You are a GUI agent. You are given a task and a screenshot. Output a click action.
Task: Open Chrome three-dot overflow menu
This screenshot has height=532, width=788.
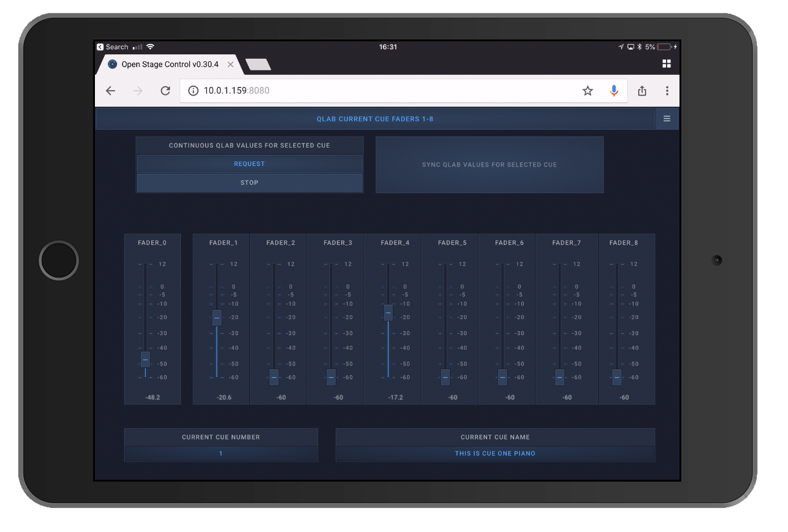[667, 91]
